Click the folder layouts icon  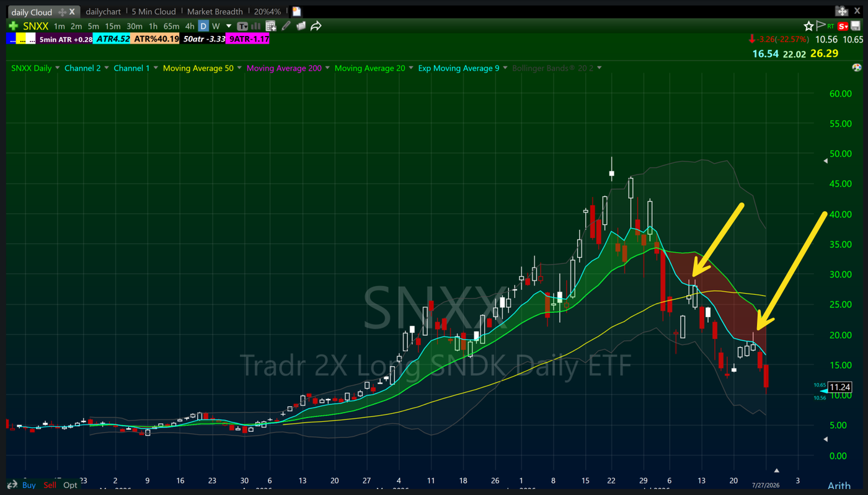click(x=301, y=26)
